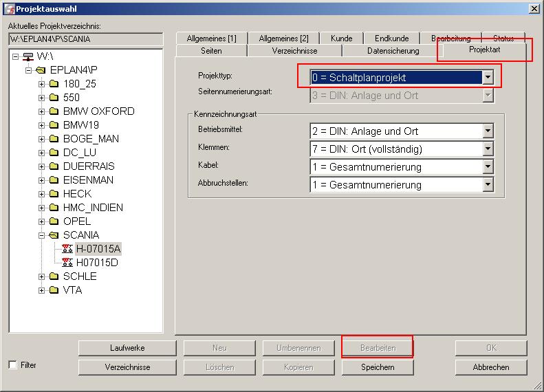The height and width of the screenshot is (392, 544).
Task: Switch to the Allgemeines [2] tab
Action: pyautogui.click(x=283, y=38)
